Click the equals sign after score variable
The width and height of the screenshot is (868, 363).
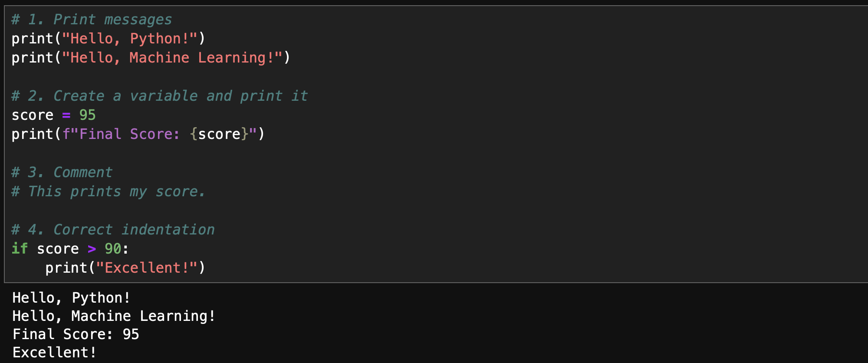66,115
